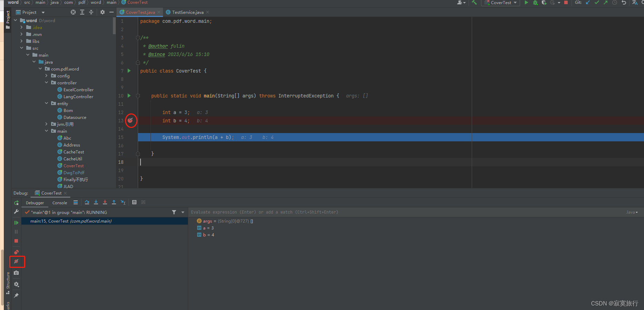
Task: Hide the Project panel
Action: coord(112,12)
